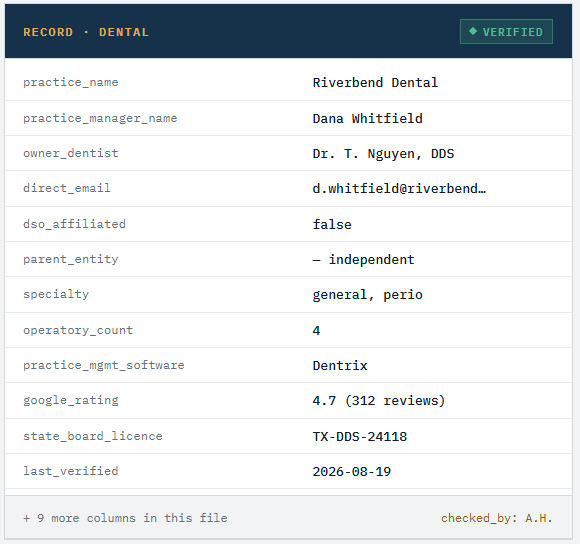Click the VERIFIED status badge
This screenshot has width=580, height=544.
[506, 32]
